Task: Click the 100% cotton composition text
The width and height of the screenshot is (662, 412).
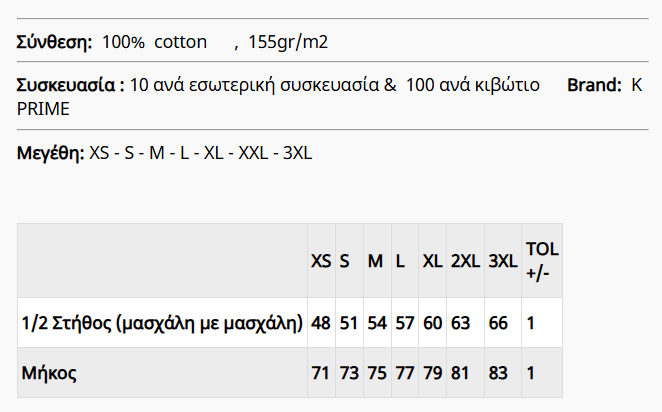Action: pyautogui.click(x=154, y=42)
